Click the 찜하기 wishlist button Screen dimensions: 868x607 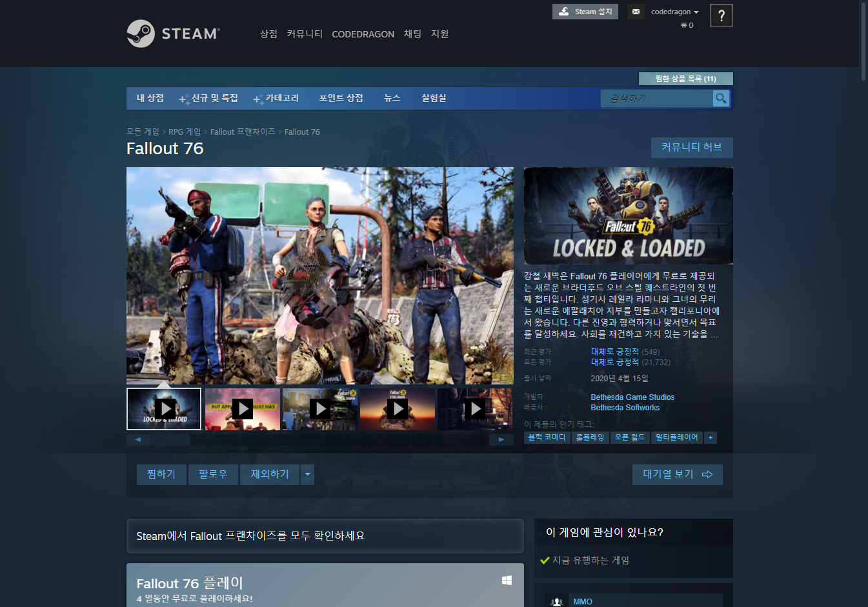[x=161, y=474]
